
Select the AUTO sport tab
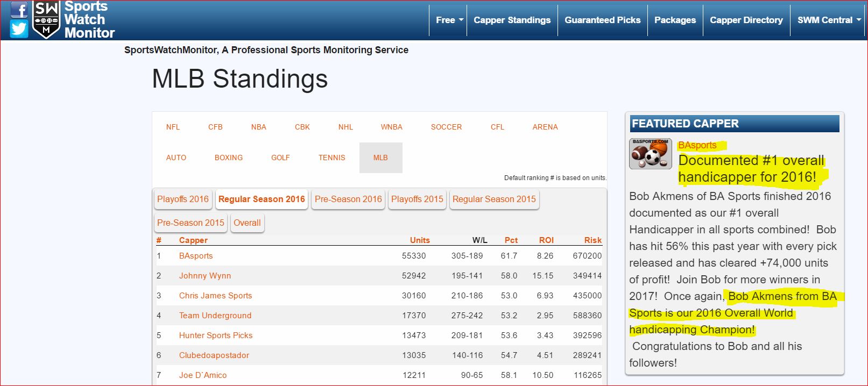point(176,158)
